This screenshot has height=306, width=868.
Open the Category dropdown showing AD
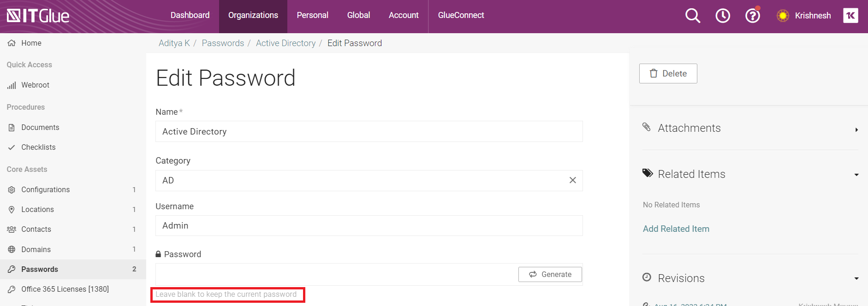369,181
